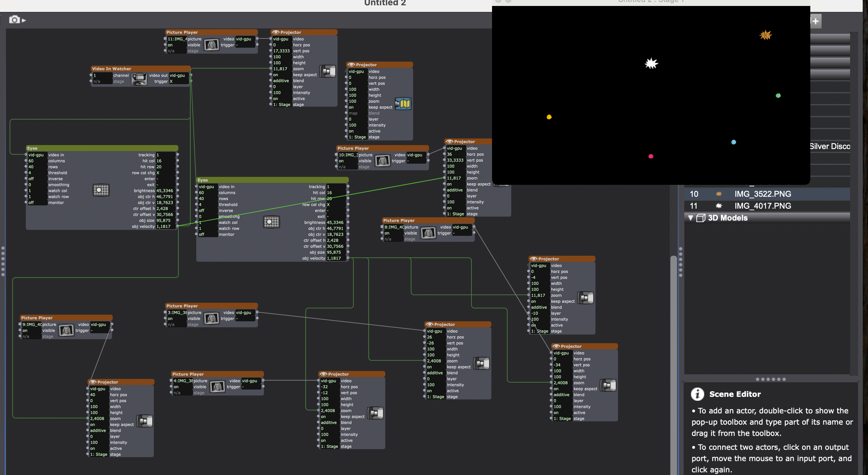Click the 3D Models cube icon
Viewport: 868px width, 475px height.
[x=701, y=218]
